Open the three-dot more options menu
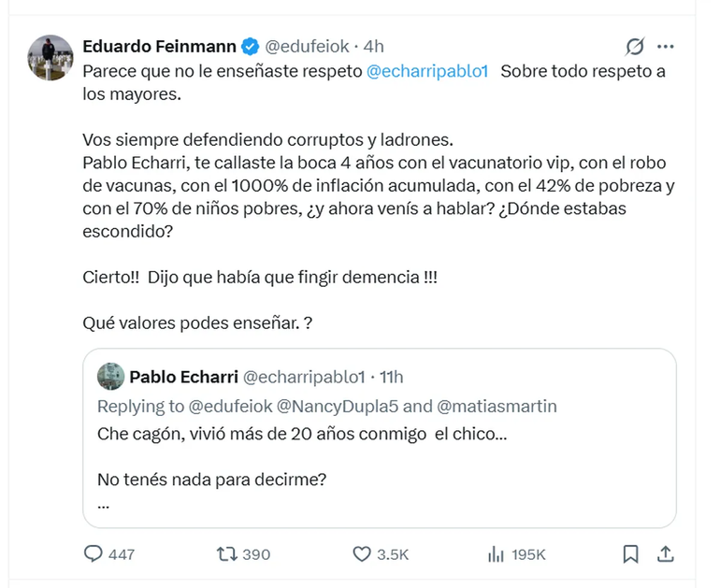Viewport: 720px width, 588px height. [666, 47]
